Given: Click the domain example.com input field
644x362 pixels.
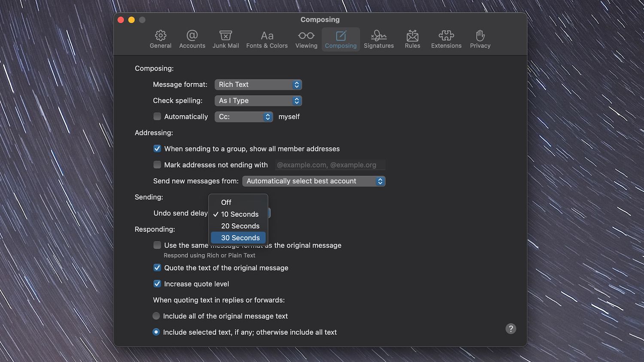Looking at the screenshot, I should tap(330, 165).
